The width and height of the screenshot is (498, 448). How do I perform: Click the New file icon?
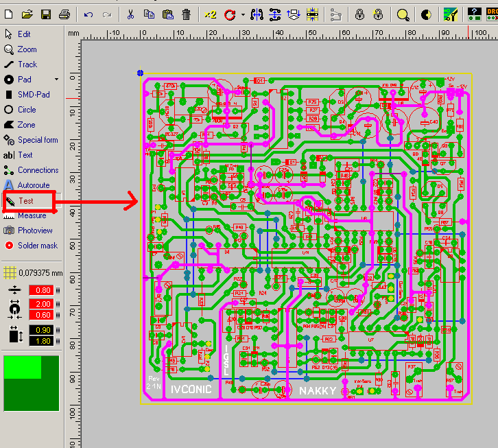click(x=10, y=14)
